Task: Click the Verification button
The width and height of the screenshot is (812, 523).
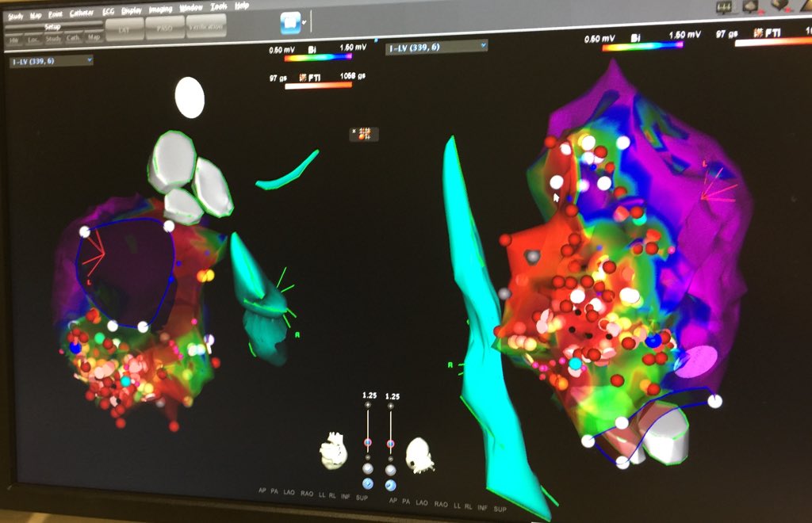Action: 206,26
